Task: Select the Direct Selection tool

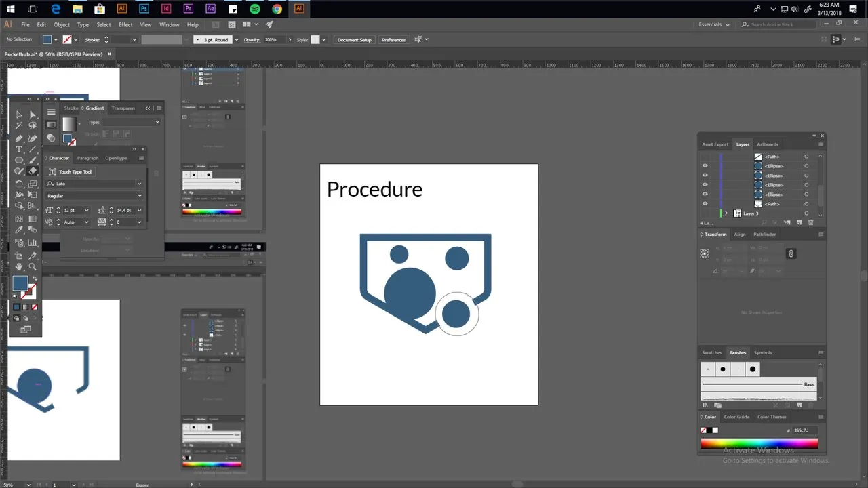Action: point(33,115)
